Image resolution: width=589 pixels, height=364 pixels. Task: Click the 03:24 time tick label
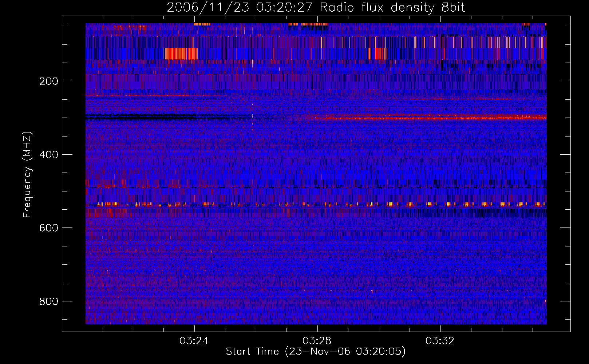click(x=194, y=341)
